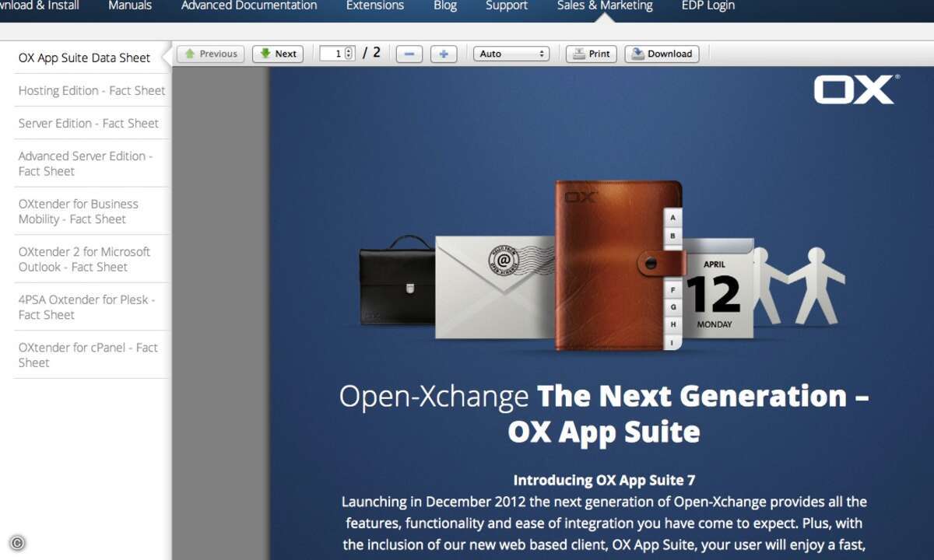Open Advanced Documentation
This screenshot has height=560, width=934.
point(249,6)
